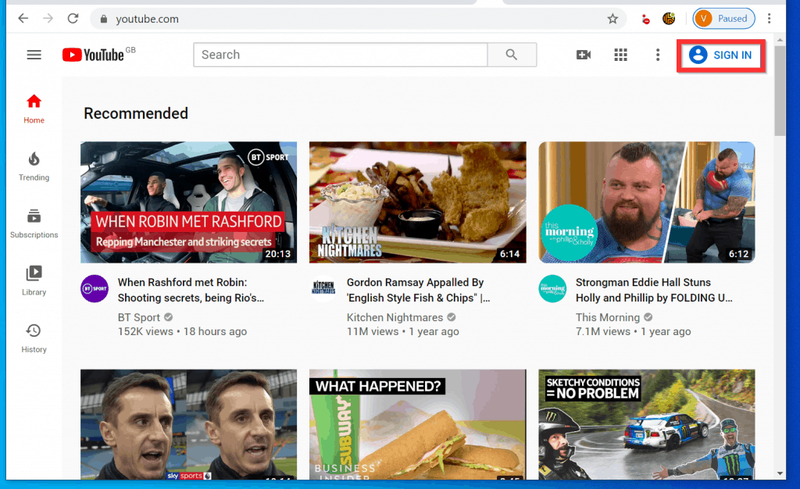
Task: Click the 11M views • 1 year ago text
Action: [x=403, y=331]
